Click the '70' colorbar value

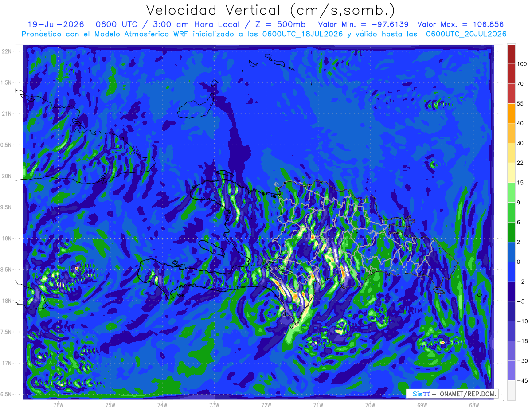click(520, 84)
